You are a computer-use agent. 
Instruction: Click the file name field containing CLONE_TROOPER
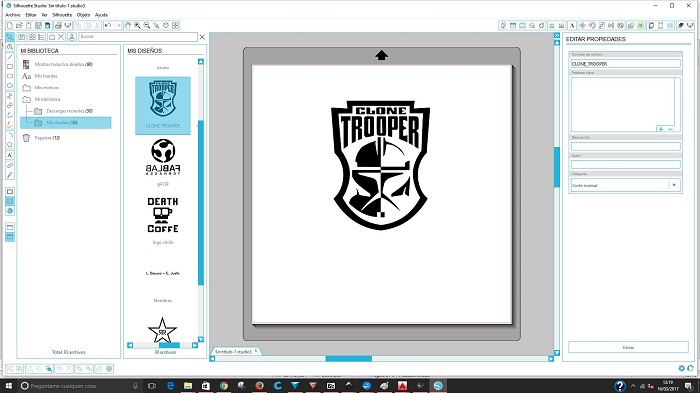[625, 64]
